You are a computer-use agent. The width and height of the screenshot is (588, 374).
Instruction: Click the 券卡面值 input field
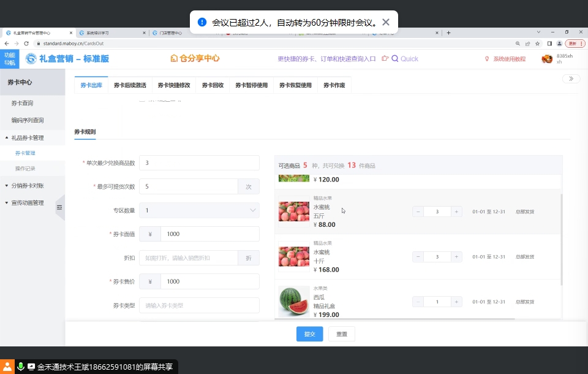coord(209,234)
